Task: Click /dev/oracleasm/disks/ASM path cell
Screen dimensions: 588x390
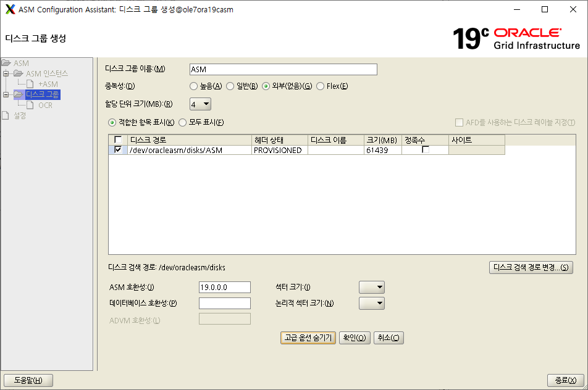Action: (190, 150)
